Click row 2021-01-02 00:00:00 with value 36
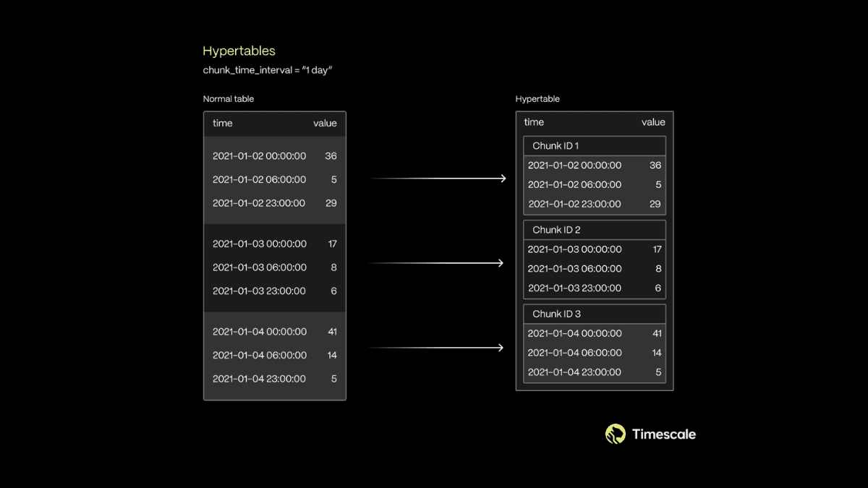Screen dimensions: 868x488 tap(258, 155)
